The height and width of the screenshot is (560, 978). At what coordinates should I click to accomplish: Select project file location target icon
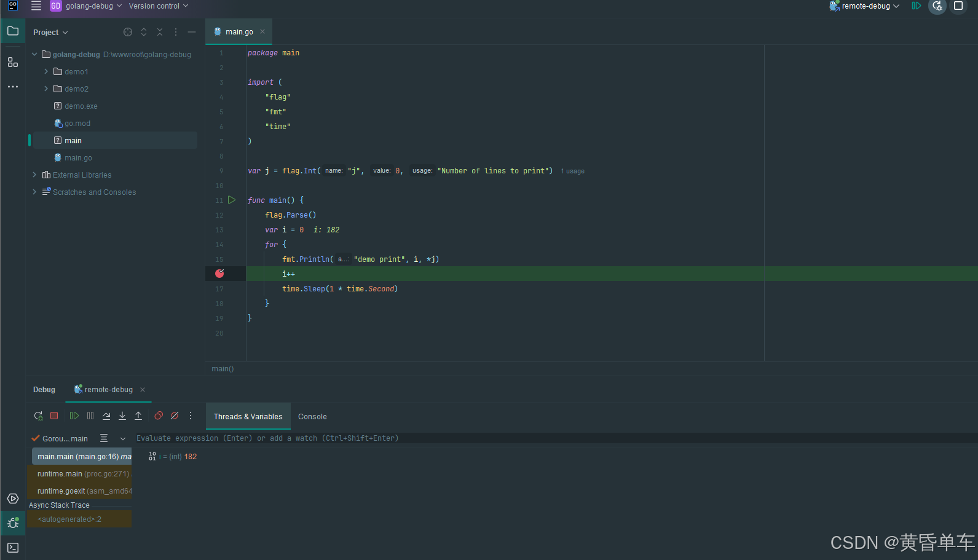tap(128, 32)
